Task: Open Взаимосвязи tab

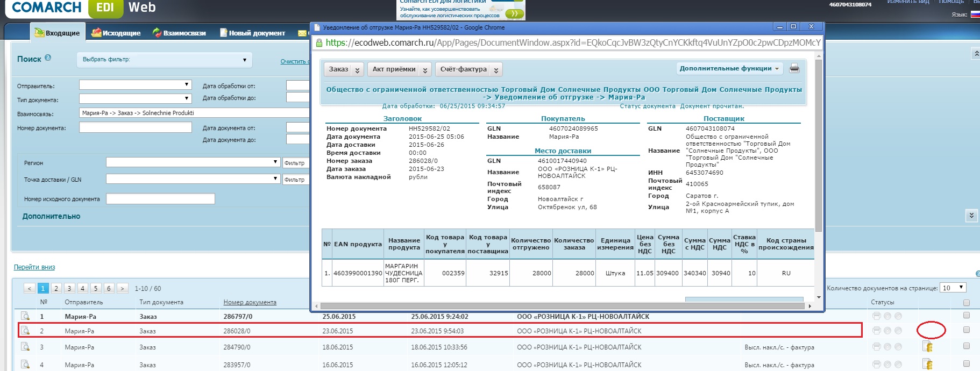Action: tap(179, 33)
